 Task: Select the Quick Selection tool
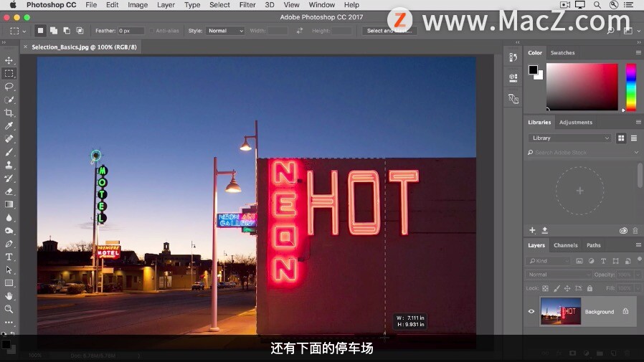[9, 100]
